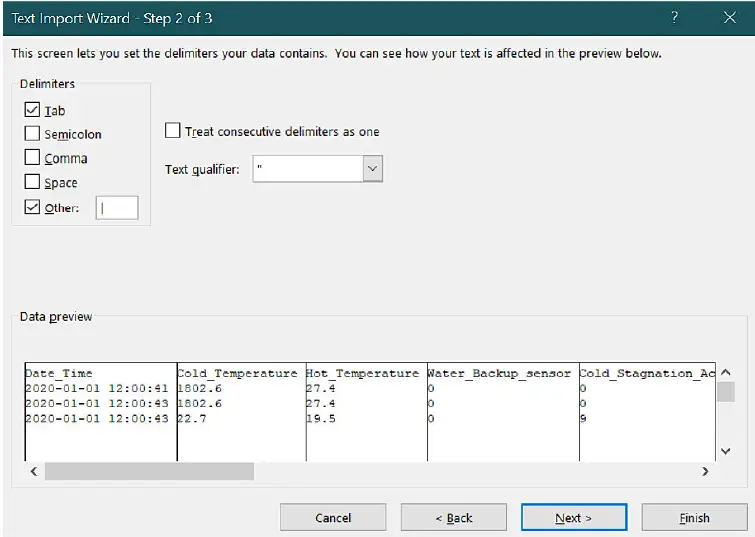Select the Hot_Temperature column header in preview
755x537 pixels.
[x=363, y=373]
